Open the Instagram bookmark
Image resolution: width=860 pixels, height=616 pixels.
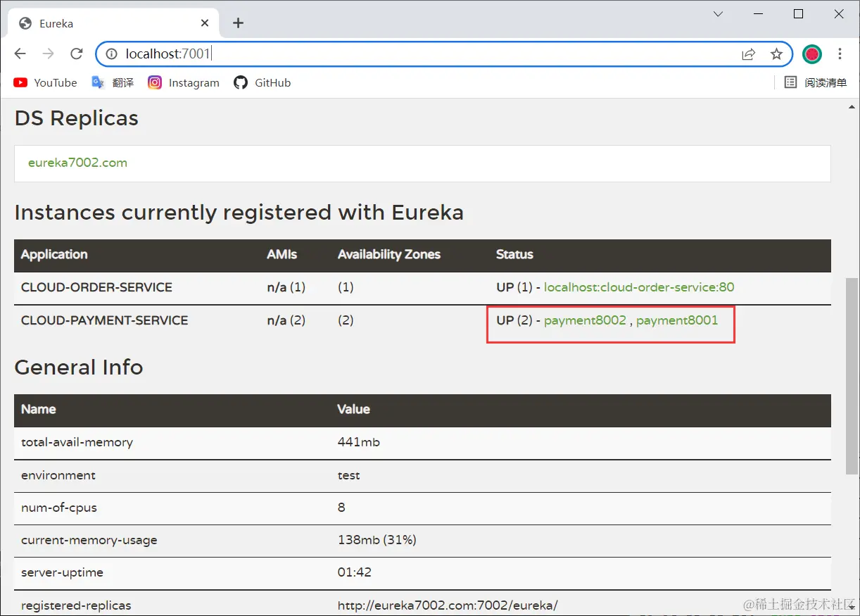(x=184, y=82)
